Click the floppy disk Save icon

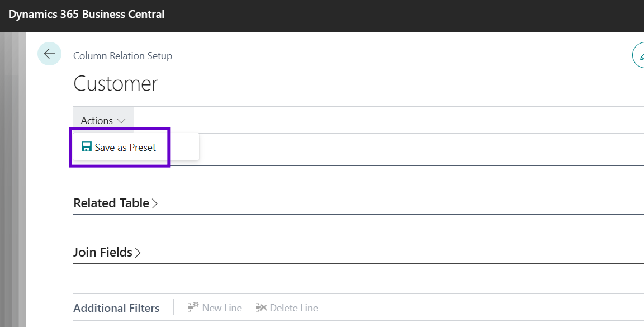click(86, 146)
